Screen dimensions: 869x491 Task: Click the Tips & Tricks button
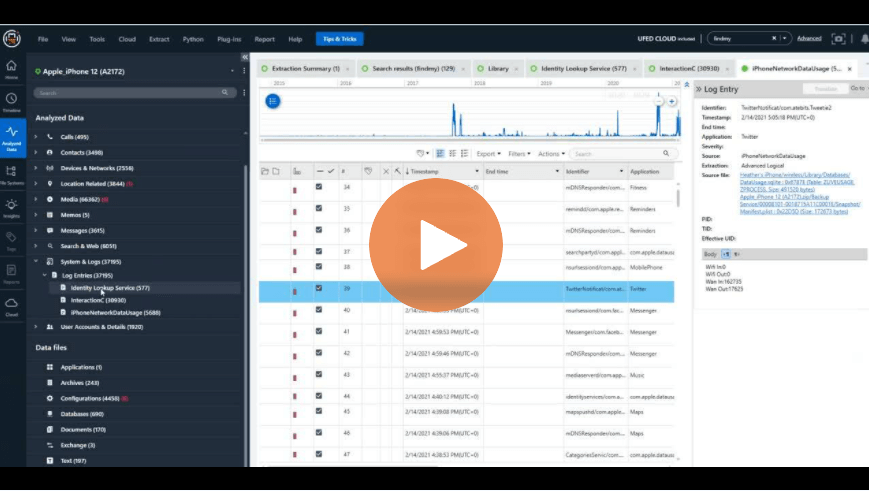(x=339, y=39)
